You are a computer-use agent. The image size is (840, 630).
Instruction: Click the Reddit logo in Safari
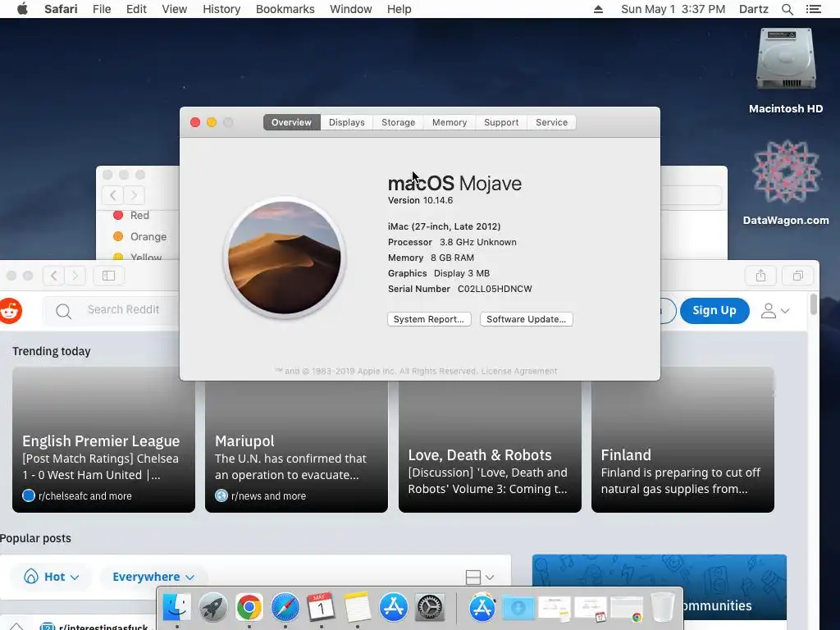(x=9, y=311)
